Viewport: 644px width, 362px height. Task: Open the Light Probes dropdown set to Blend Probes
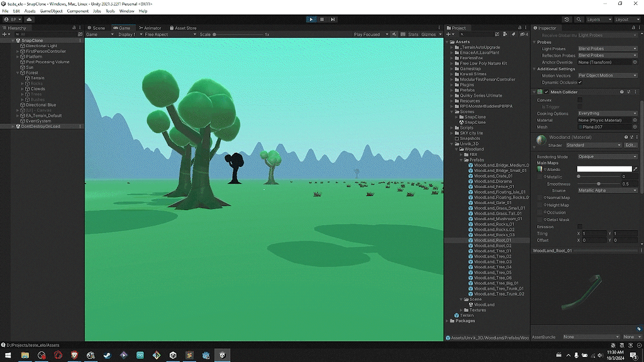(607, 49)
